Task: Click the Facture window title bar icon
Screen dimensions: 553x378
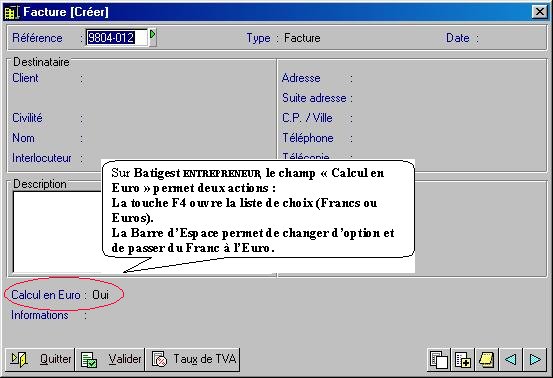Action: click(11, 12)
